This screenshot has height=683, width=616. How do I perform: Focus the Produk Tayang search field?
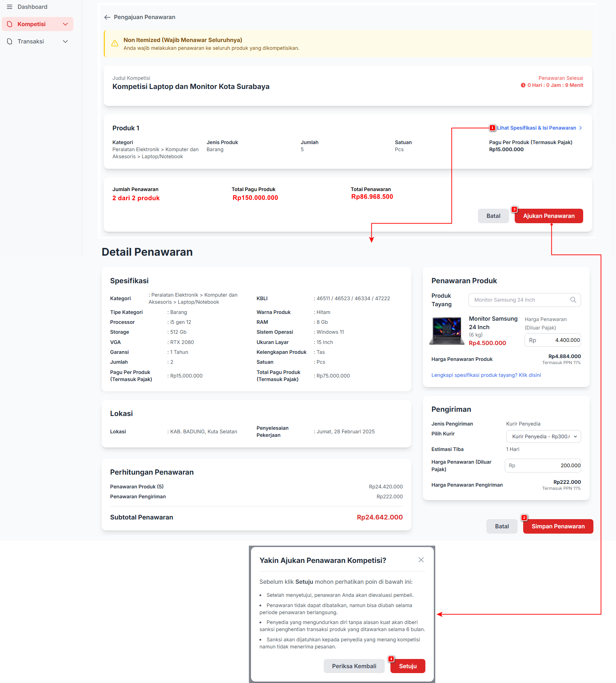point(525,300)
